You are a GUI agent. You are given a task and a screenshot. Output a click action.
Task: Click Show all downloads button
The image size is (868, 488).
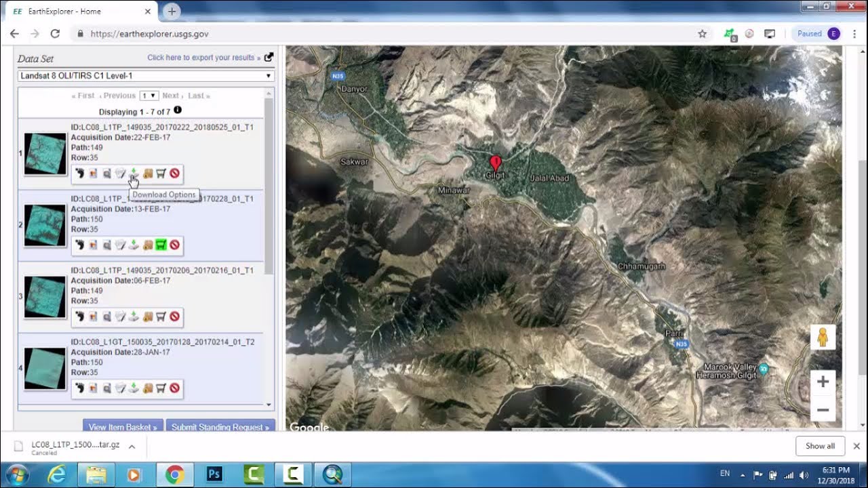pos(820,446)
